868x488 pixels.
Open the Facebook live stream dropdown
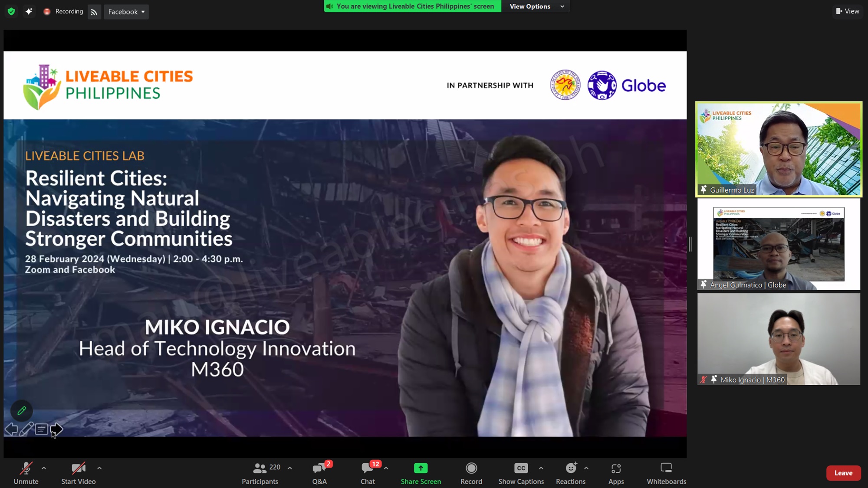coord(126,12)
